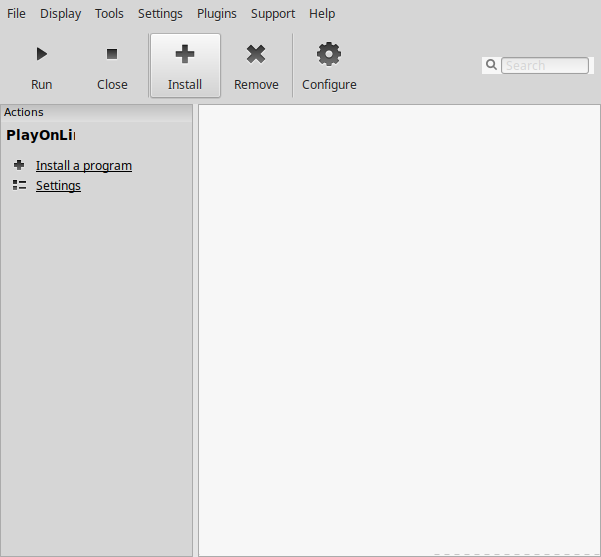Focus the Search input field
Screen dimensions: 601x557
pos(545,65)
